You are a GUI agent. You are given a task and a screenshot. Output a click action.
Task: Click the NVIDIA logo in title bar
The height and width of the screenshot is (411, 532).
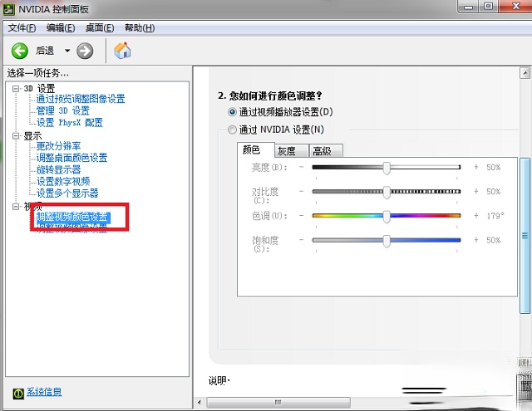click(x=9, y=9)
